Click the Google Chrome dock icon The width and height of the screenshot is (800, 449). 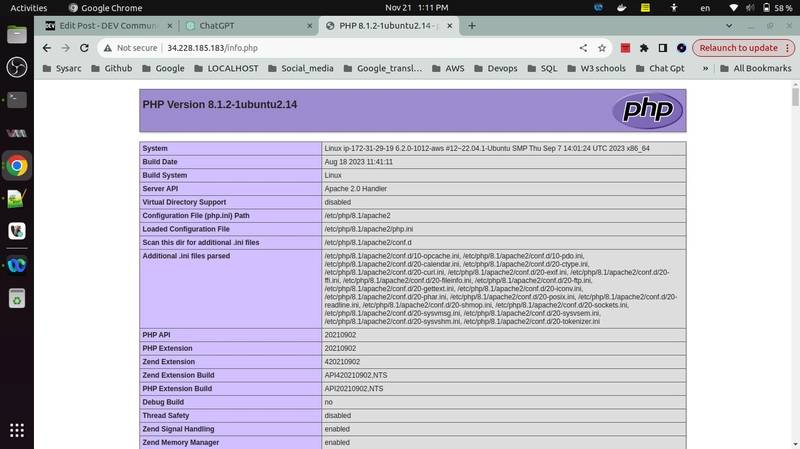[17, 166]
